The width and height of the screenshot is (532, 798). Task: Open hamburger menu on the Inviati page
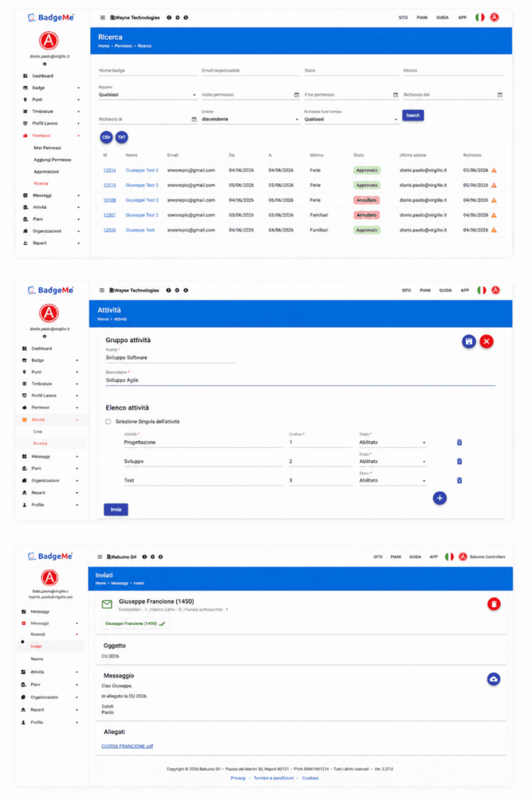click(100, 556)
